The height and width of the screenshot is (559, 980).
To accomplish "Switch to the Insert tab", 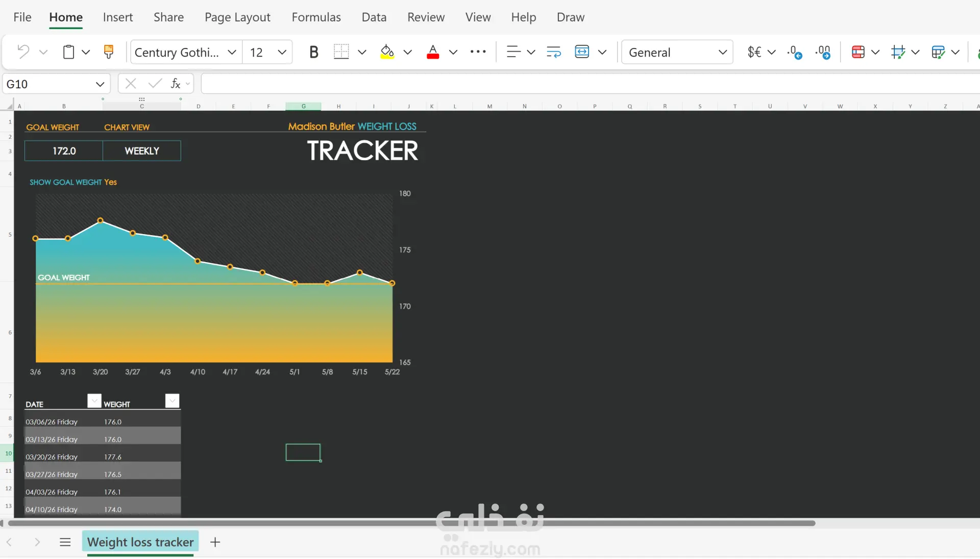I will pos(118,17).
